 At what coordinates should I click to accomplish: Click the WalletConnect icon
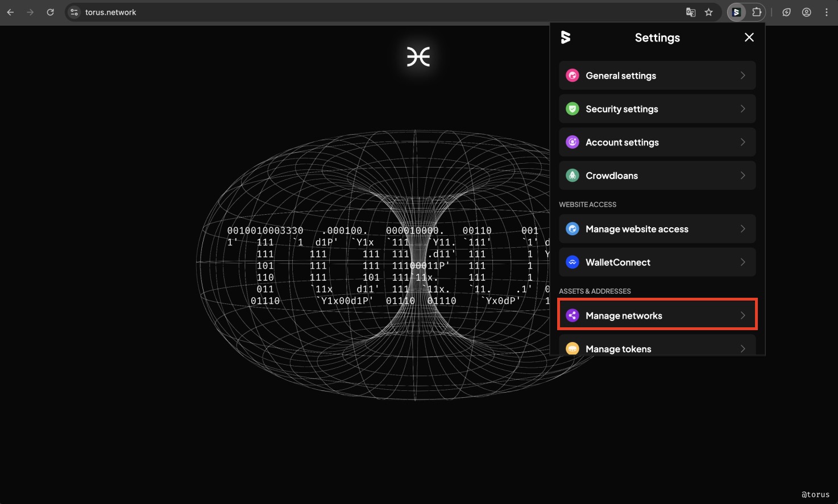tap(573, 263)
